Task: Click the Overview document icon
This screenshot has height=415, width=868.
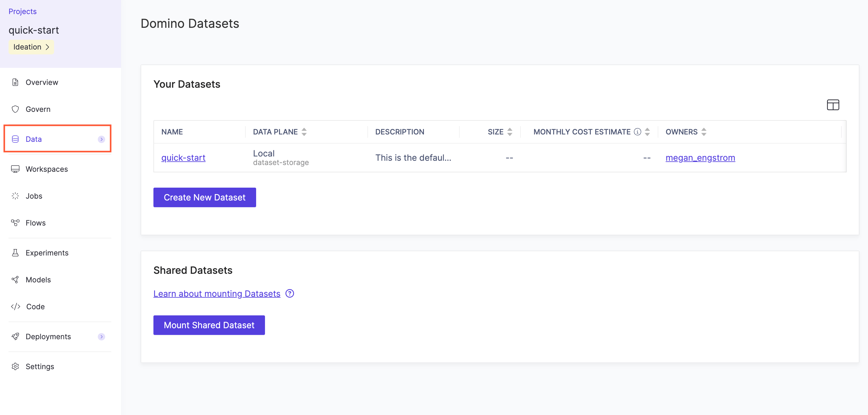Action: coord(15,82)
